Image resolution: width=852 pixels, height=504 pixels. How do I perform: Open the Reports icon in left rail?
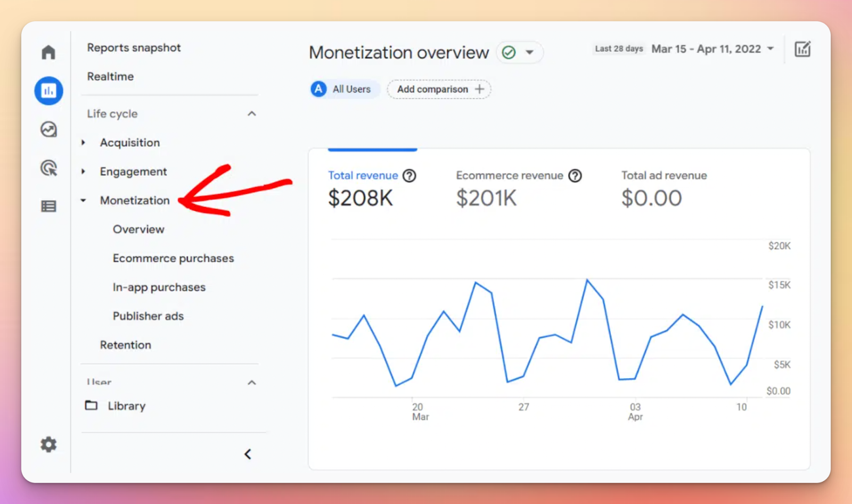[x=48, y=90]
